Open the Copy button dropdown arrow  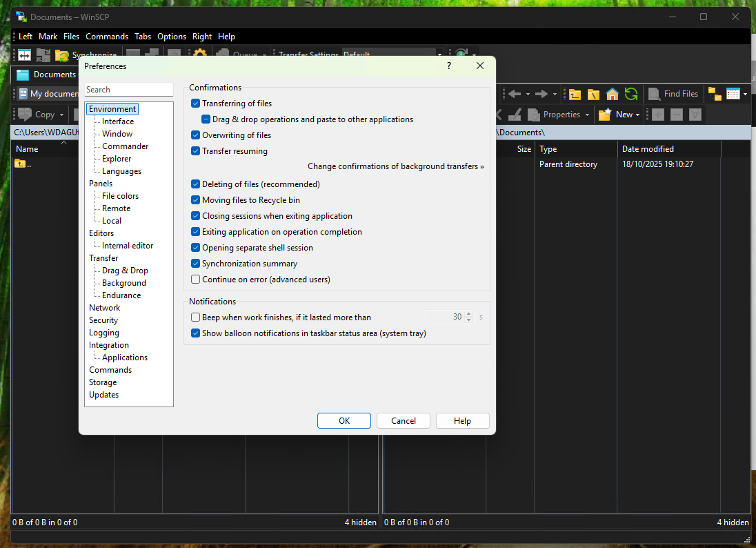pyautogui.click(x=61, y=115)
